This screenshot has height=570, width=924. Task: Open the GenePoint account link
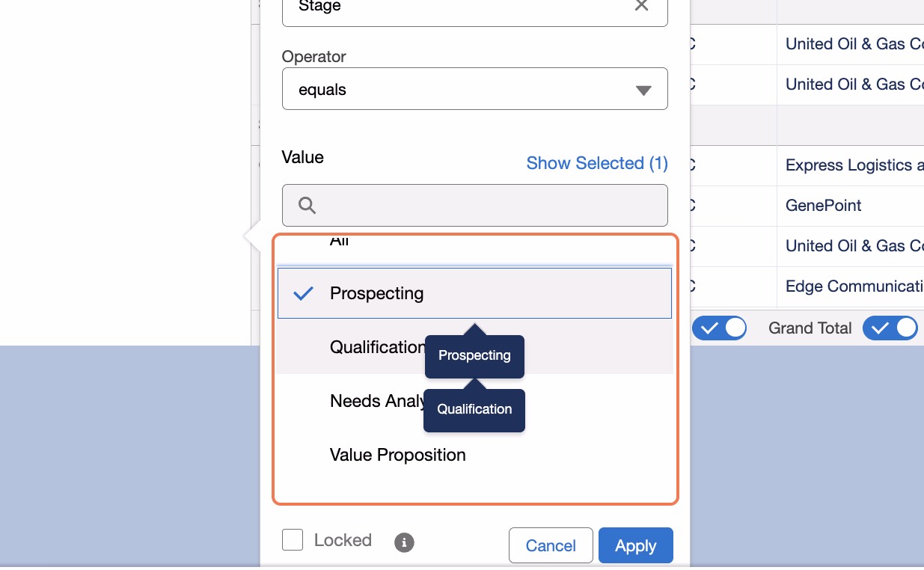pos(823,205)
